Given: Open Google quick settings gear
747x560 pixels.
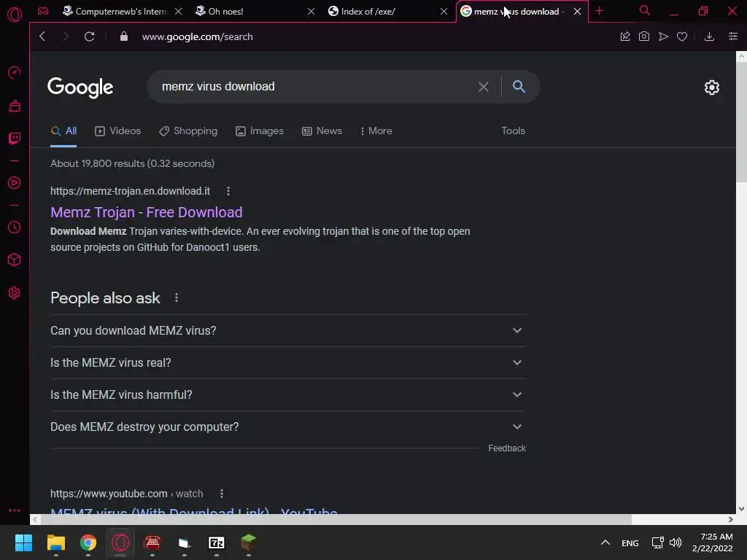Looking at the screenshot, I should tap(712, 87).
